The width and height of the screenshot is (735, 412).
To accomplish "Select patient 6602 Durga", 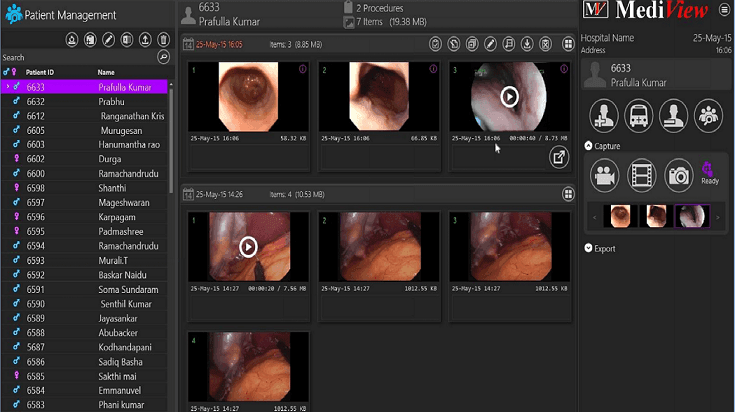I will pyautogui.click(x=84, y=159).
